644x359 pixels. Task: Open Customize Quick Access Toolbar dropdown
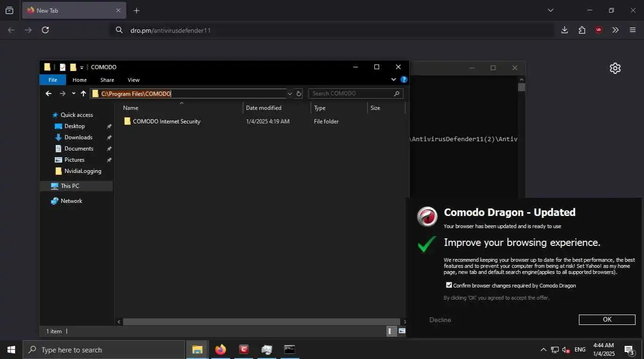tap(82, 68)
